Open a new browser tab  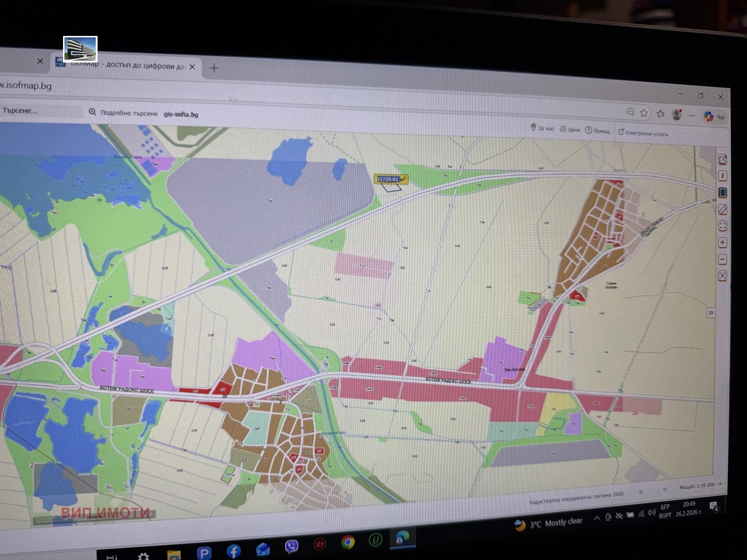214,68
